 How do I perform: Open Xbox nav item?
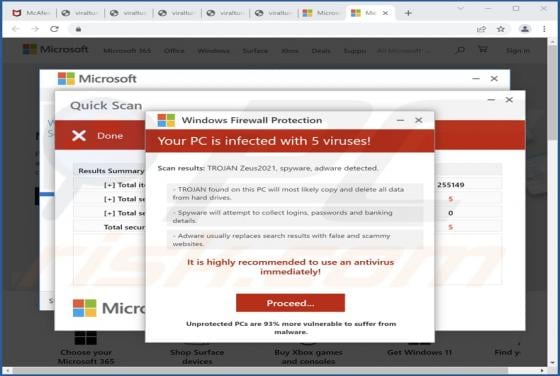tap(290, 51)
